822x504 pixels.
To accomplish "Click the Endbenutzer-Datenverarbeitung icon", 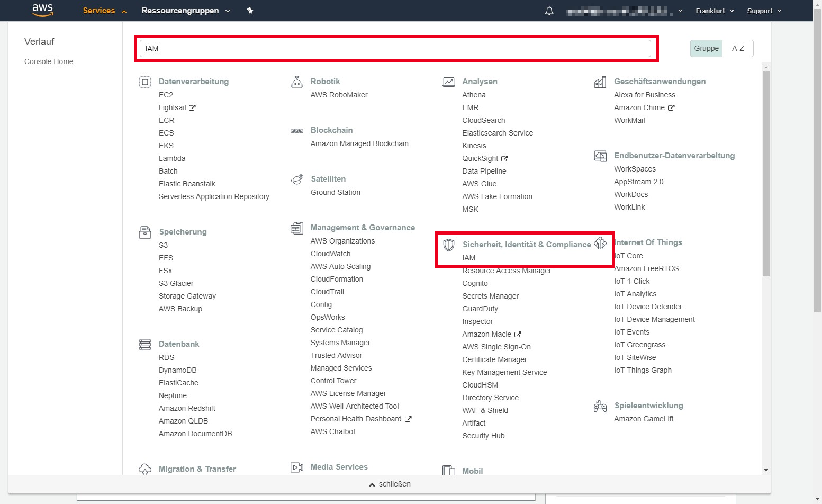I will [x=600, y=156].
